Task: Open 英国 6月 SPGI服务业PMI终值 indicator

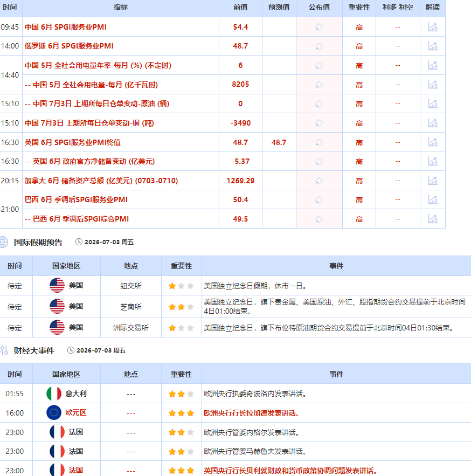Action: [73, 142]
